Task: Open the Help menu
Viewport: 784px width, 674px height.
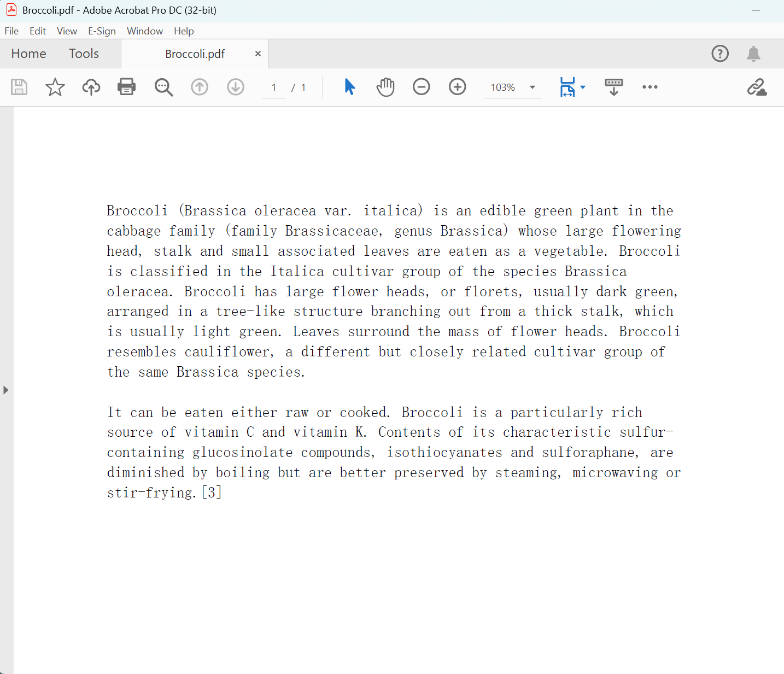Action: tap(184, 31)
